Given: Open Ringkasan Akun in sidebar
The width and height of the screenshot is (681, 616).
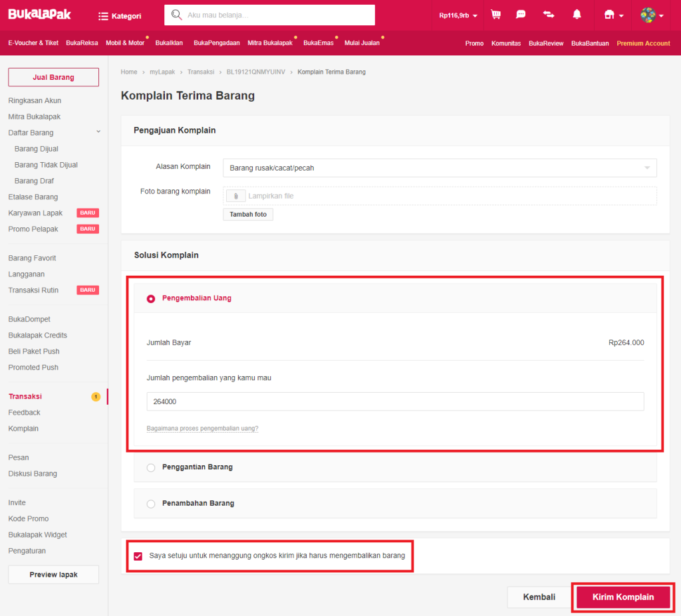Looking at the screenshot, I should 35,101.
